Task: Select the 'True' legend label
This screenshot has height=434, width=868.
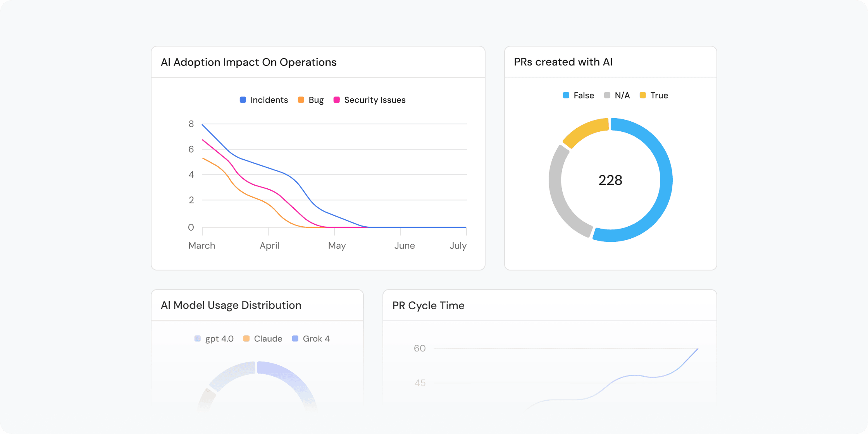Action: [x=659, y=95]
